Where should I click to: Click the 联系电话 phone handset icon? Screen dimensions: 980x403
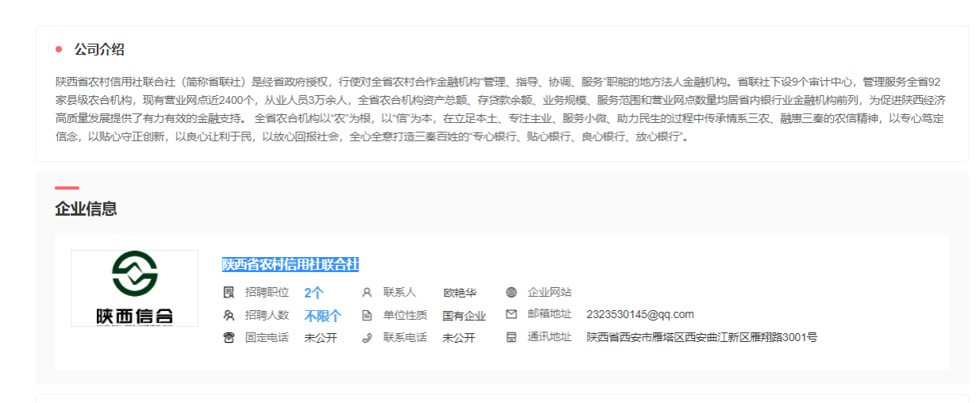click(367, 338)
